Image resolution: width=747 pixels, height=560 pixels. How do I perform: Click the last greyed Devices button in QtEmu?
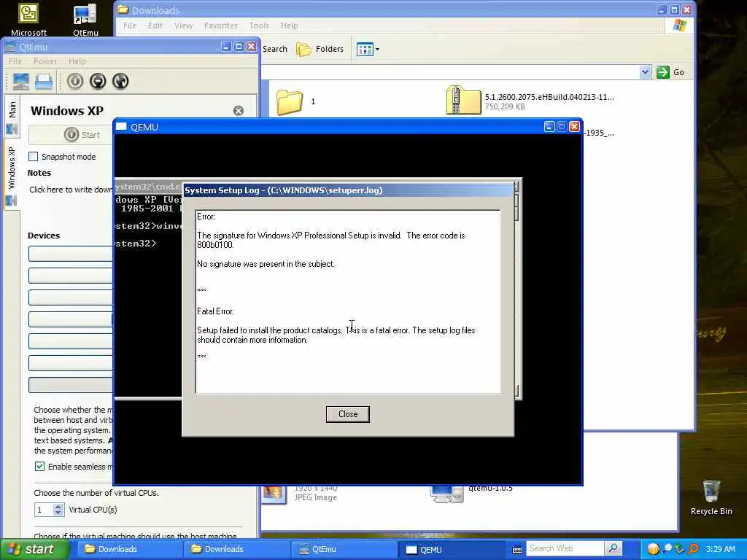[x=71, y=385]
